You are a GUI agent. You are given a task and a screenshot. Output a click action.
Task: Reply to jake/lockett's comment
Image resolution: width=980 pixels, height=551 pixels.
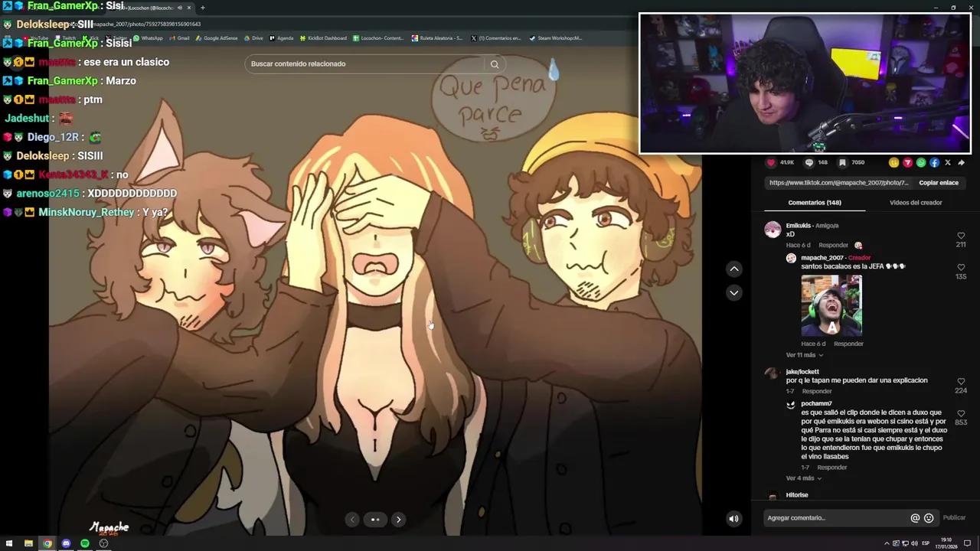816,391
